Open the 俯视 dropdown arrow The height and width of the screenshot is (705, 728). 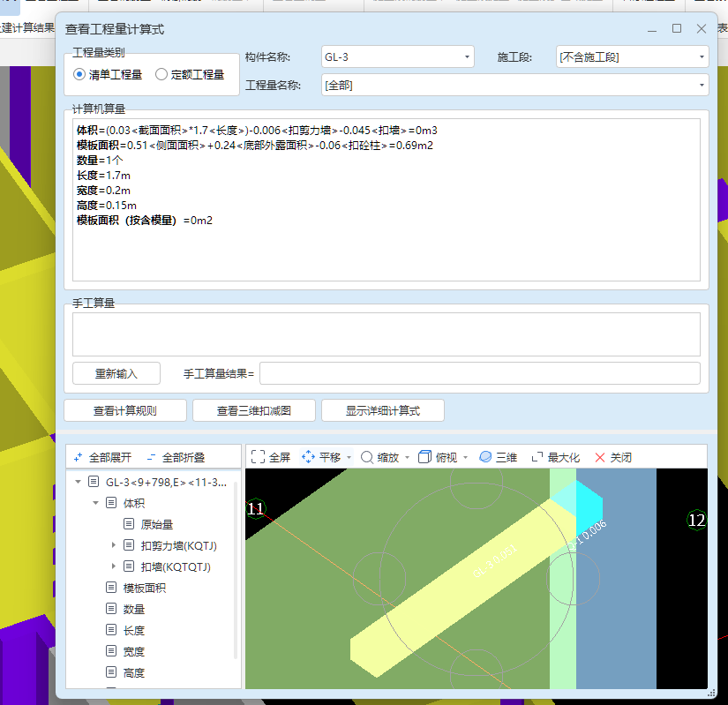[x=465, y=458]
